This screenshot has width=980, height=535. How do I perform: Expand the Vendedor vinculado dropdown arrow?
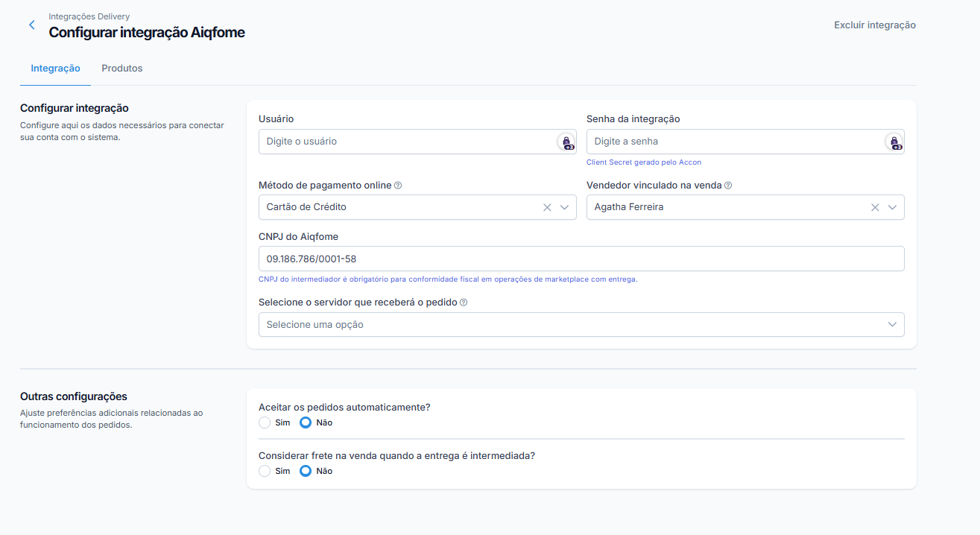[x=892, y=207]
